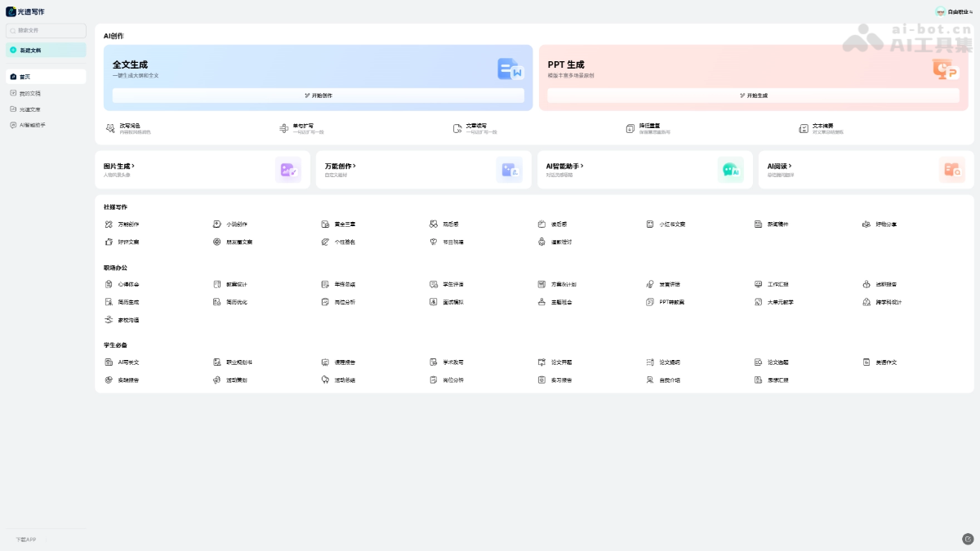Expand 图片生成 via its arrow title
Viewport: 980px width, 551px height.
tap(119, 166)
